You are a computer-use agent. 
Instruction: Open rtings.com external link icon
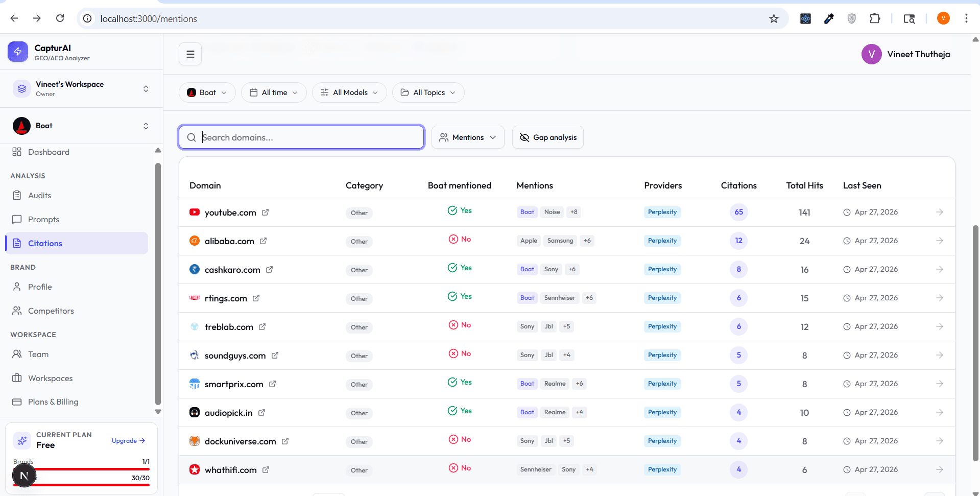256,298
